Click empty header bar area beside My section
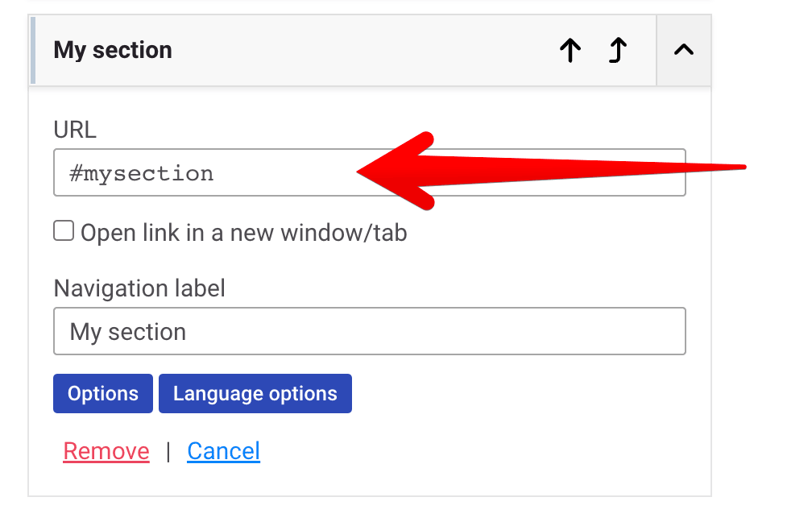The width and height of the screenshot is (812, 522). (362, 50)
